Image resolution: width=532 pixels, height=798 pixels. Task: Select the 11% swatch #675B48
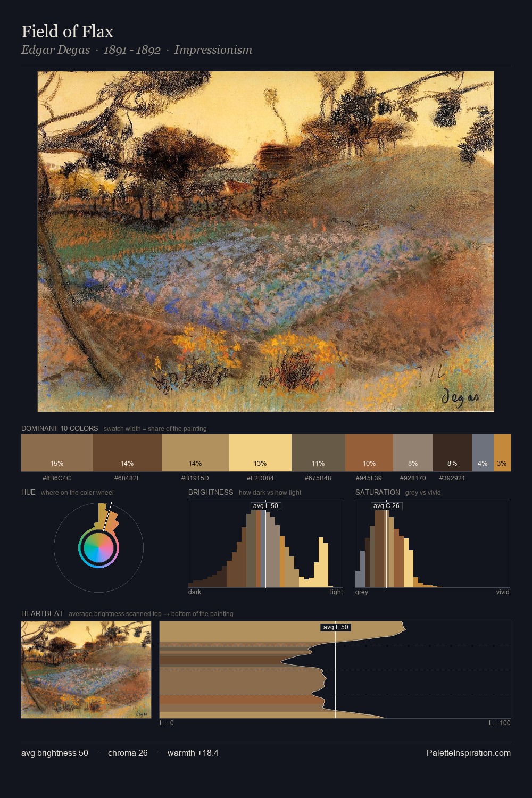pos(318,453)
